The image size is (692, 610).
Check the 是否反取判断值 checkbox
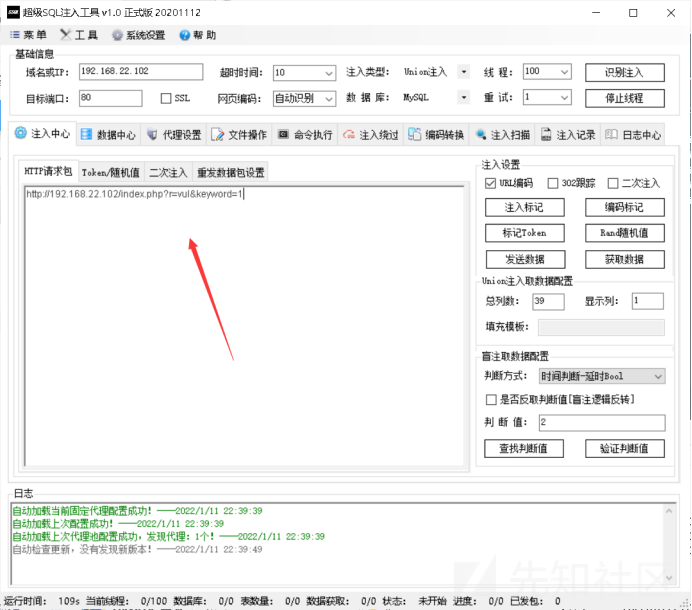(x=491, y=400)
